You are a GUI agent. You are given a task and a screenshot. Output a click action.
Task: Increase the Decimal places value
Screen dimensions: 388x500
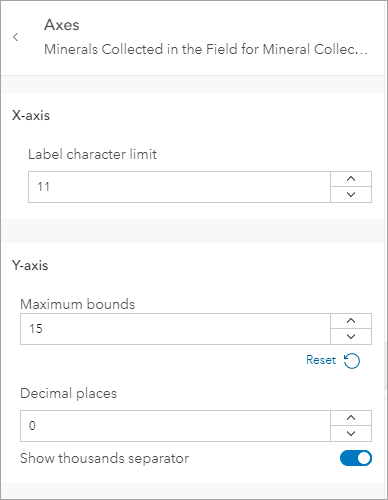tap(351, 418)
